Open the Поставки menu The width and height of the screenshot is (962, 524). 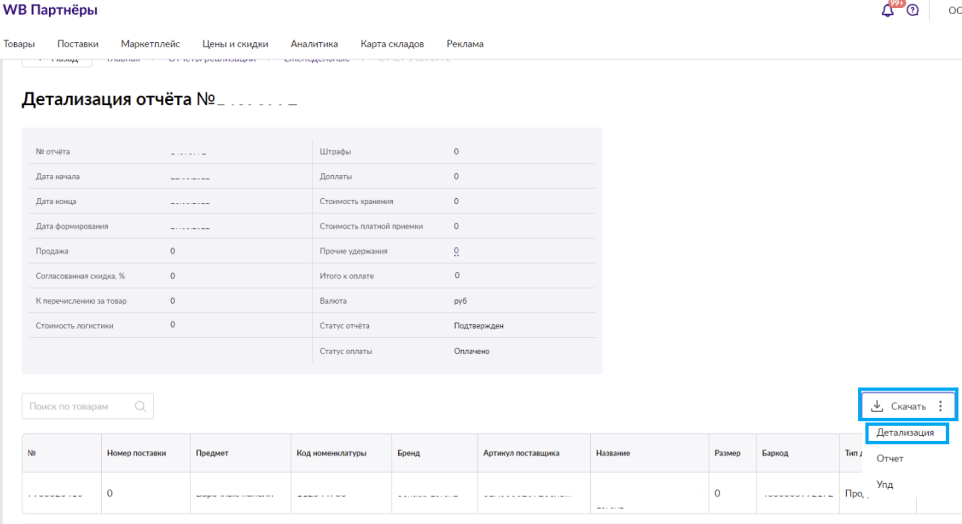(78, 44)
